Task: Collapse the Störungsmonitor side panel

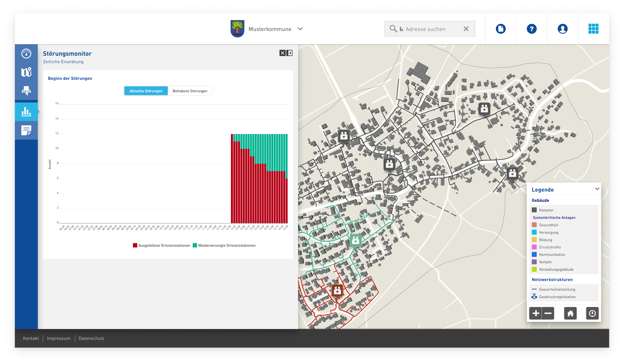Action: [289, 53]
